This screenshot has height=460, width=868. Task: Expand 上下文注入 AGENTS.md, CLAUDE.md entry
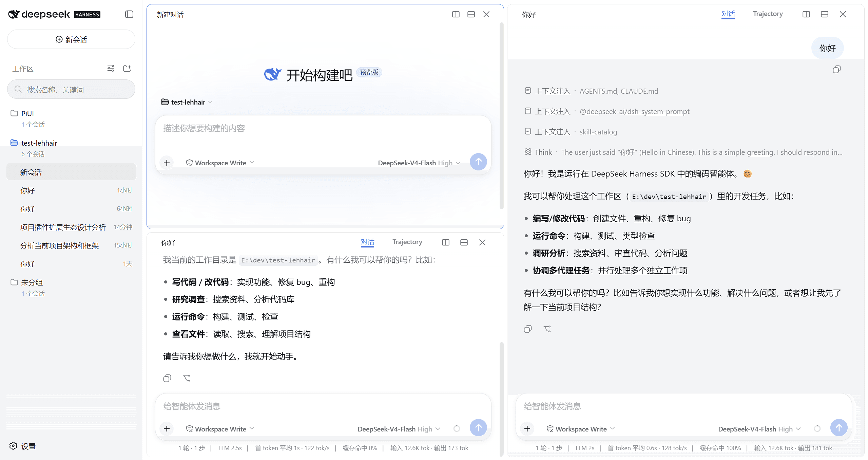tap(591, 91)
